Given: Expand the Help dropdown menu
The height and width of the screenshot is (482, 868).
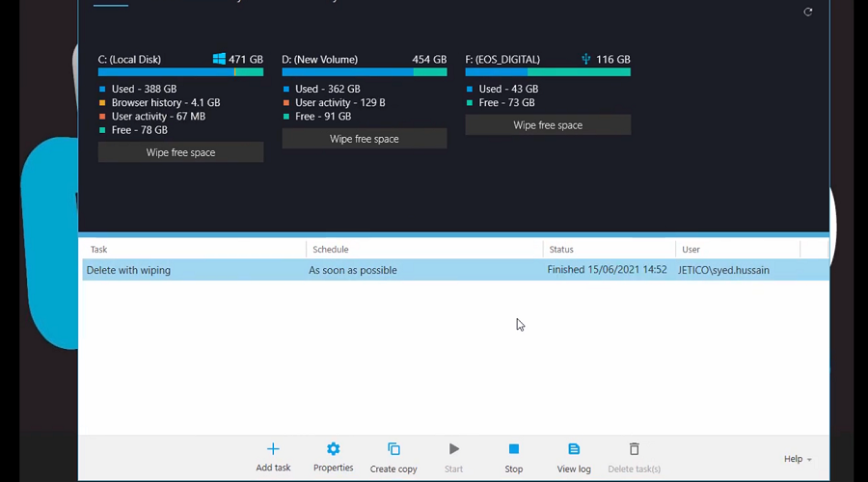Looking at the screenshot, I should click(x=798, y=460).
